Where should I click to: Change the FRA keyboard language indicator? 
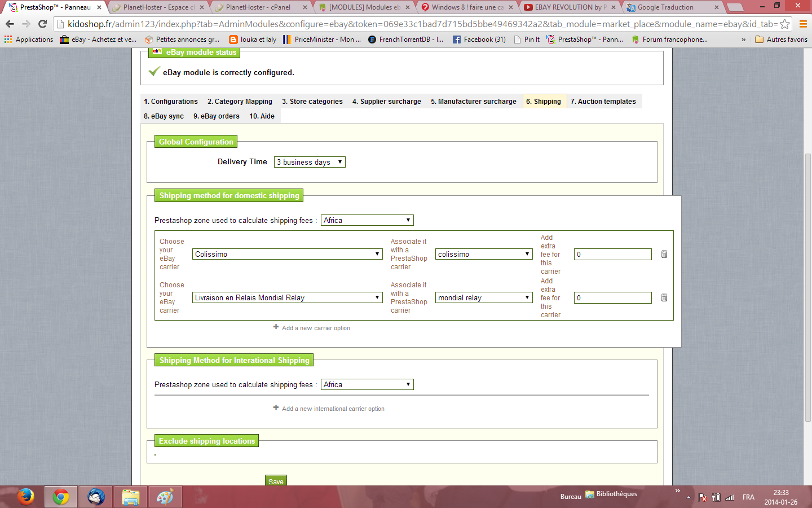[748, 497]
